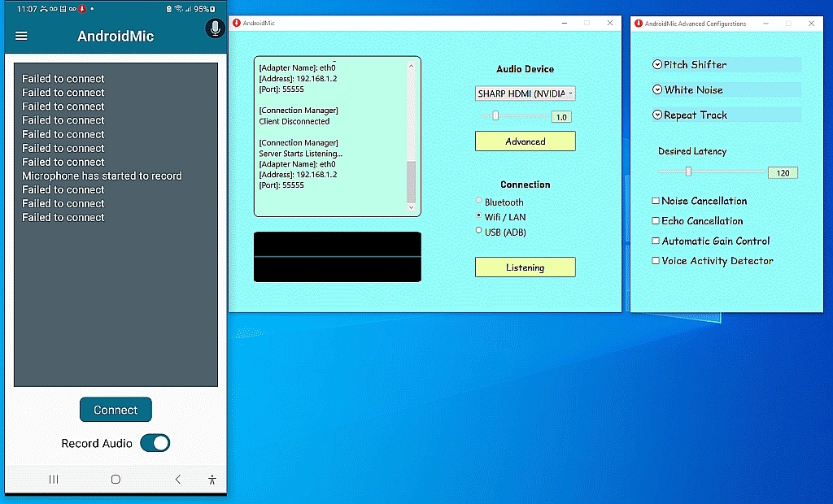Tap the microphone icon on phone
Screen dimensions: 833x504
pos(215,28)
